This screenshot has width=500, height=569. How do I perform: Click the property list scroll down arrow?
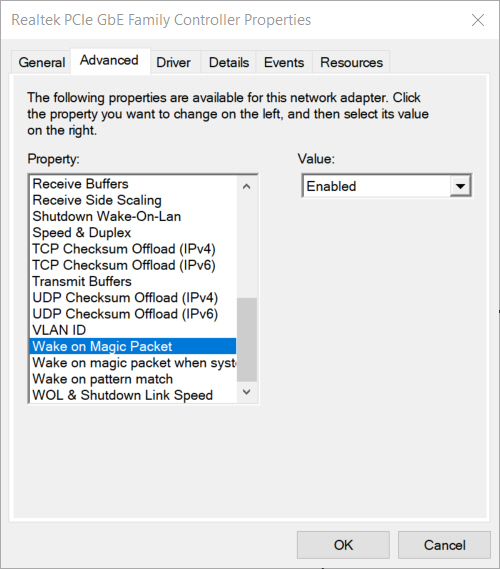coord(247,392)
